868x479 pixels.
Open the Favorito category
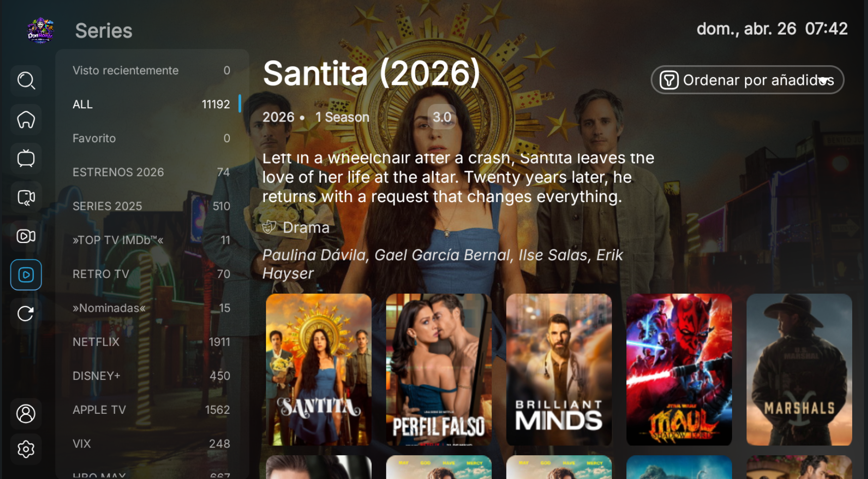point(151,138)
